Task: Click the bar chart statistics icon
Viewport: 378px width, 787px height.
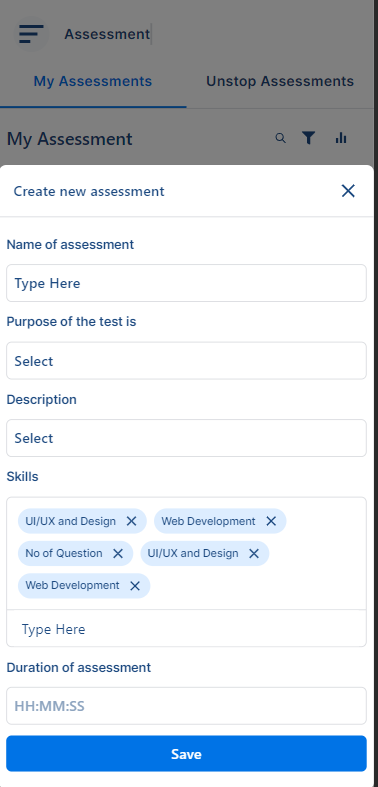Action: (x=341, y=138)
